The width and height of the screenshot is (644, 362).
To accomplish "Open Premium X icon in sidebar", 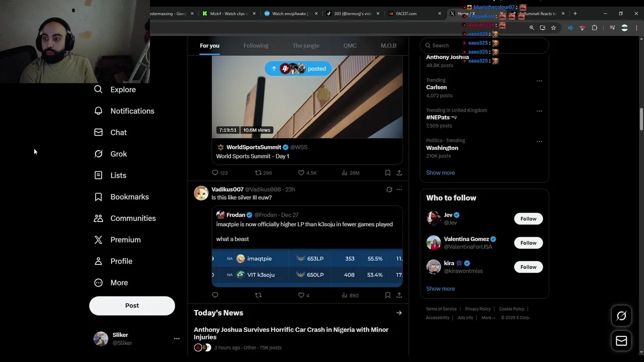I will coord(99,240).
